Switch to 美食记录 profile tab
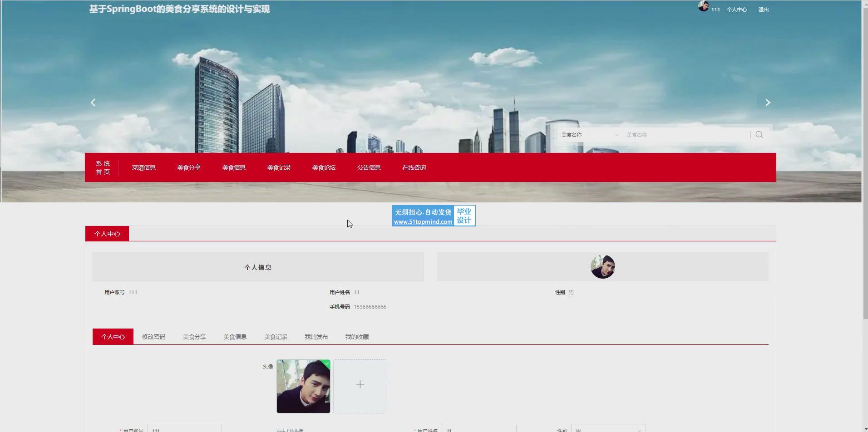Image resolution: width=868 pixels, height=432 pixels. tap(276, 337)
